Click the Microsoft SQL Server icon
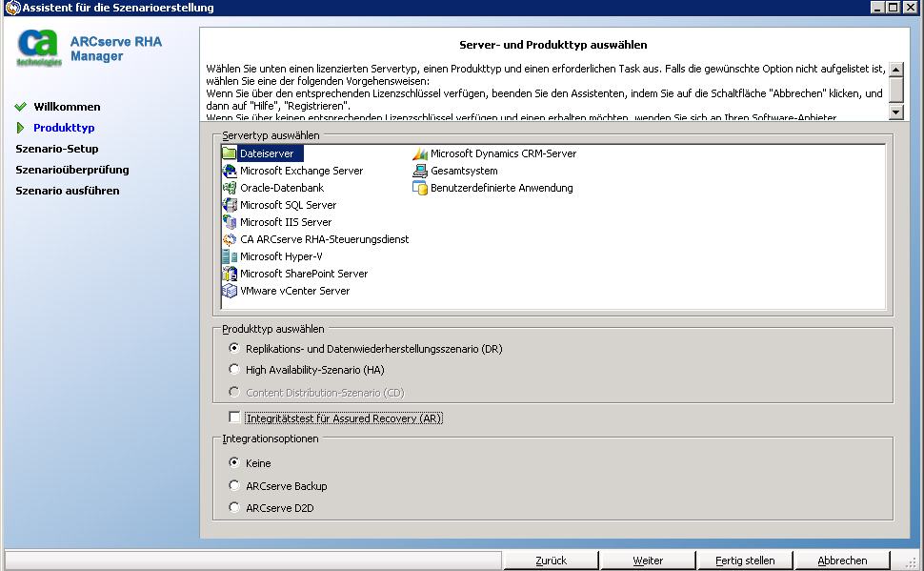 [x=230, y=205]
